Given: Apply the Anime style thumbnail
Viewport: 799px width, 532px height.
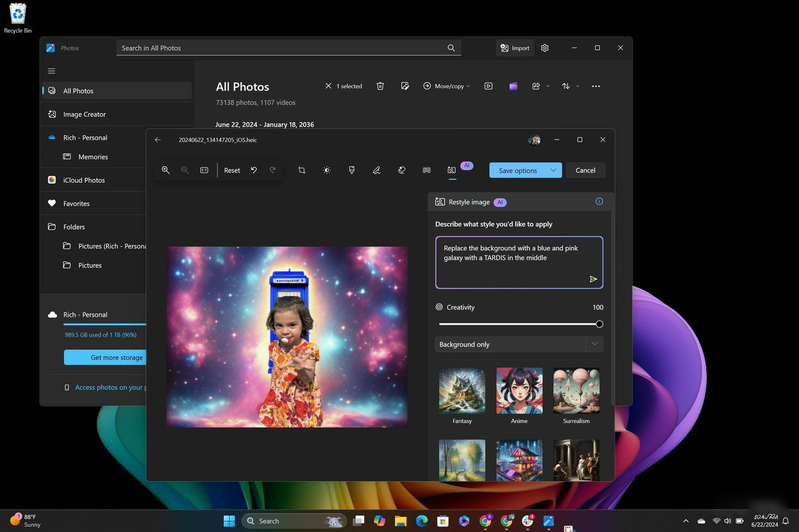Looking at the screenshot, I should tap(519, 390).
